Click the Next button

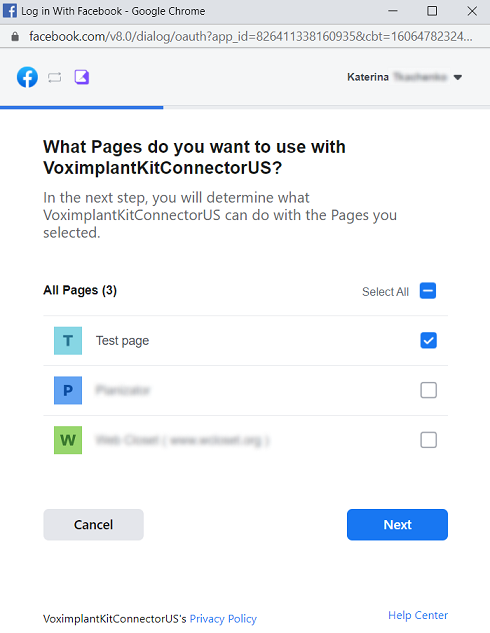pyautogui.click(x=397, y=524)
